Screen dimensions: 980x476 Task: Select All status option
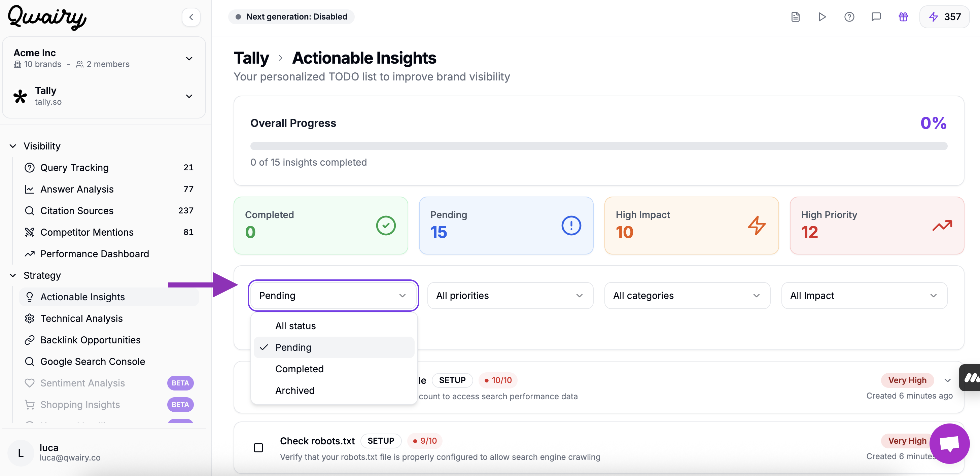click(334, 326)
